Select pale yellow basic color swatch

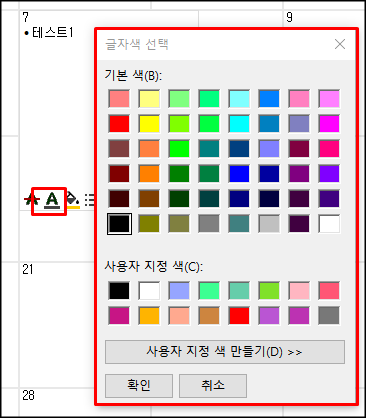pyautogui.click(x=149, y=99)
